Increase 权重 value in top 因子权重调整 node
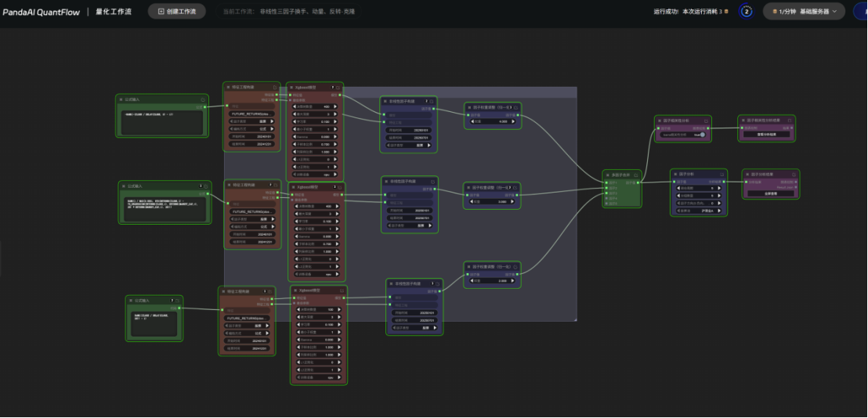The width and height of the screenshot is (868, 418). point(515,121)
